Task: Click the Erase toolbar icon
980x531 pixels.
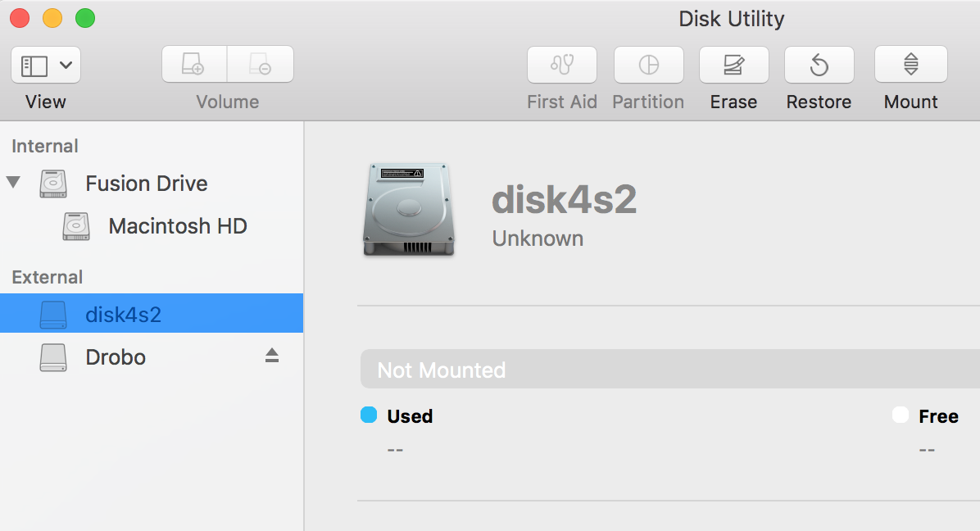Action: point(733,65)
